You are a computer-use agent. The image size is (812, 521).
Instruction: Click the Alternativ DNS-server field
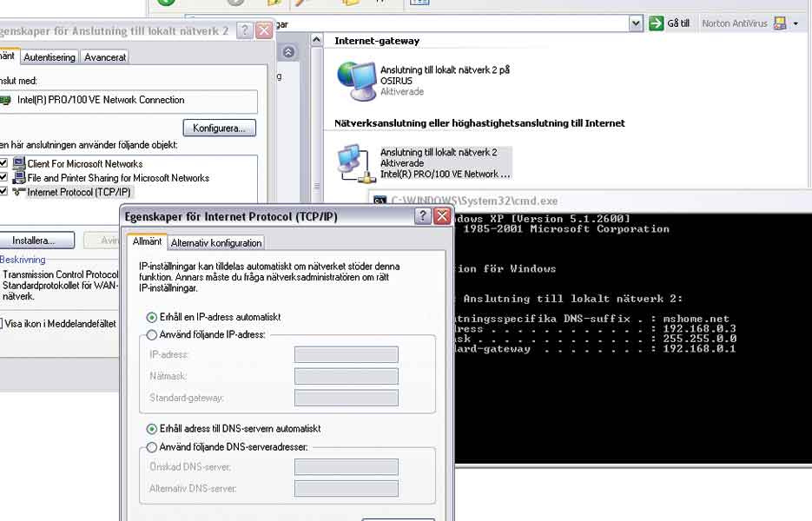click(x=347, y=488)
